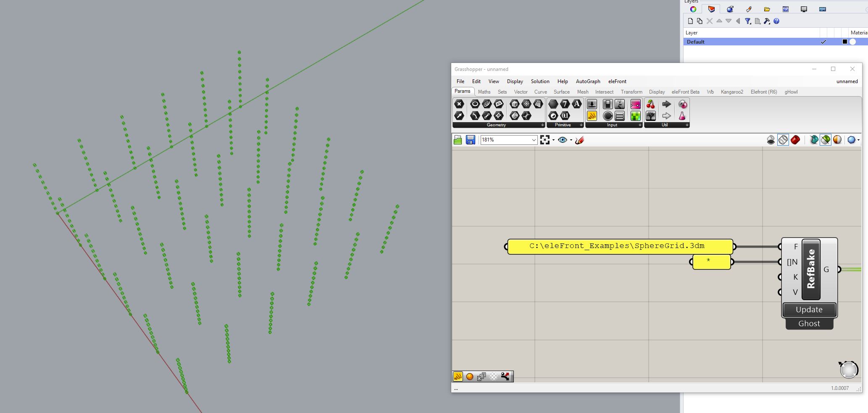Toggle the Default layer current checkmark
Image resolution: width=868 pixels, height=413 pixels.
[x=823, y=42]
